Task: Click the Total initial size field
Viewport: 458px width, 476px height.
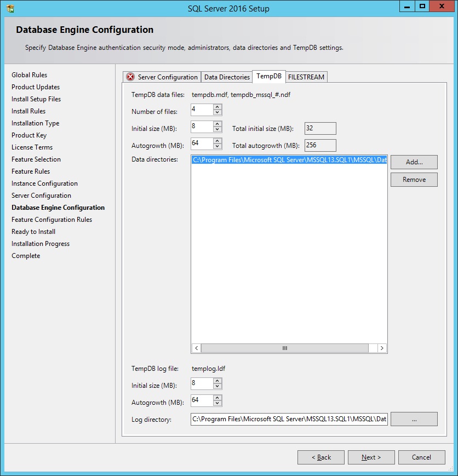Action: [320, 128]
